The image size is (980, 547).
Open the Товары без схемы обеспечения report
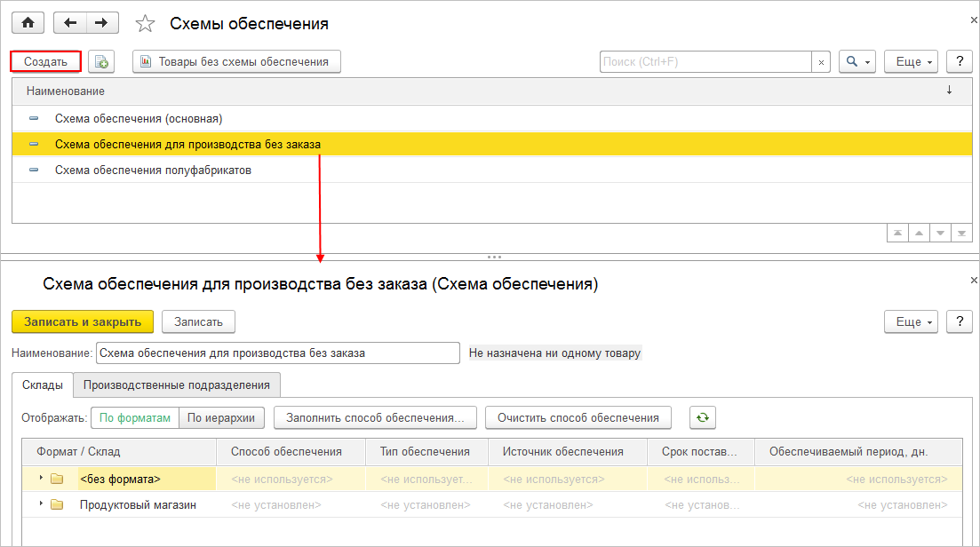[x=236, y=62]
